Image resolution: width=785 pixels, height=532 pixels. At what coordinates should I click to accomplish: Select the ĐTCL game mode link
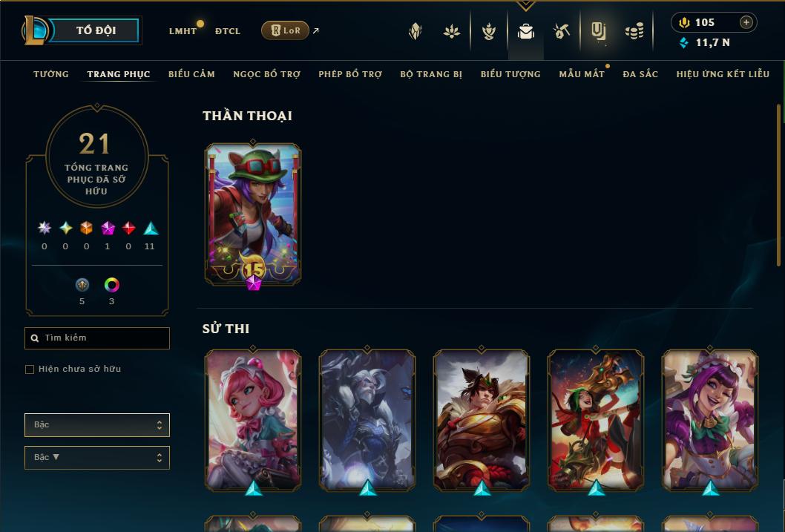point(228,31)
